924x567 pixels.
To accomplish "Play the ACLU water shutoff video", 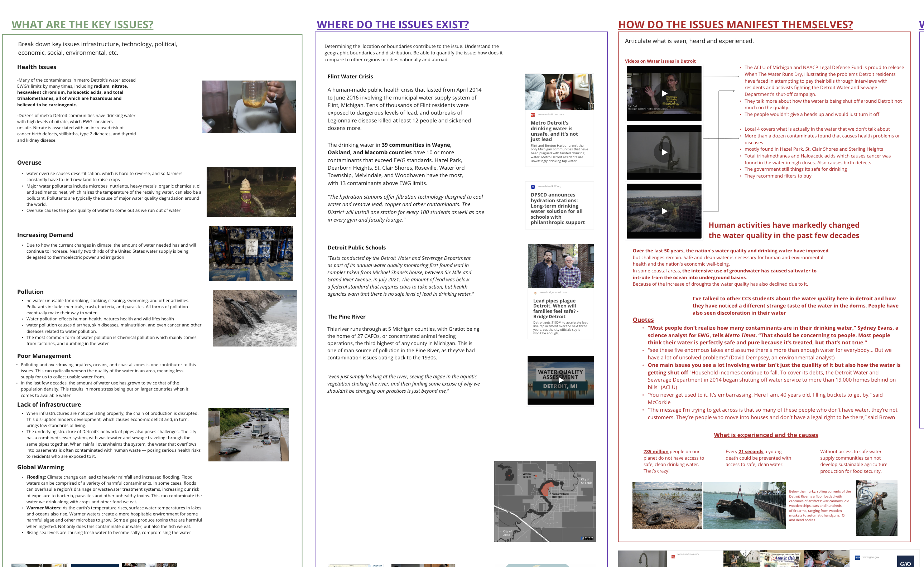I will (664, 93).
